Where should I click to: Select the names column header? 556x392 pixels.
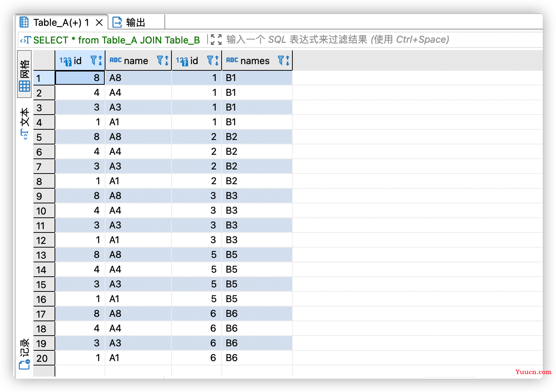[257, 60]
